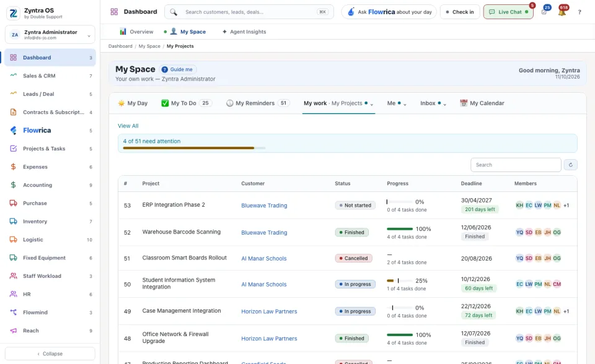Click the Flowrica sidebar logo icon

tap(13, 130)
